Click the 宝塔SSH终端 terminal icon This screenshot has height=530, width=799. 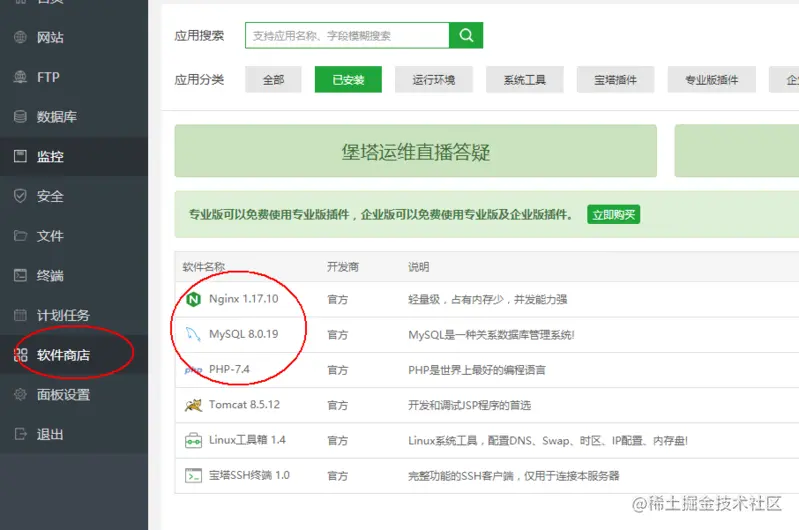coord(193,475)
